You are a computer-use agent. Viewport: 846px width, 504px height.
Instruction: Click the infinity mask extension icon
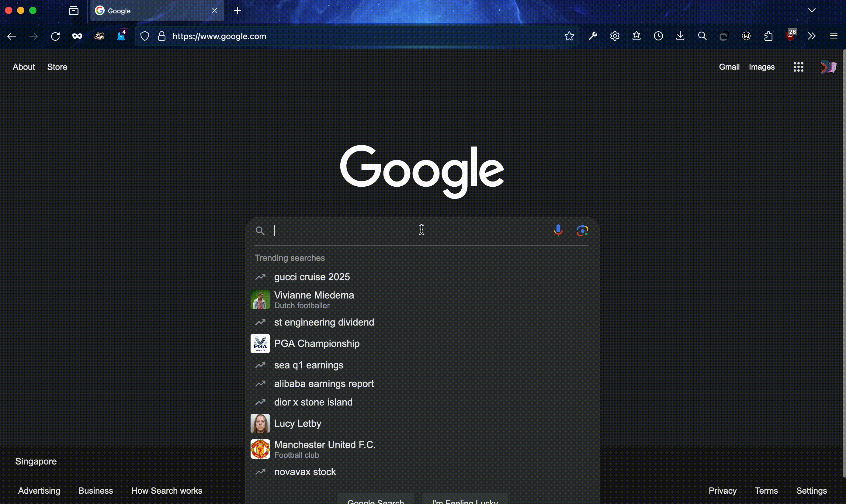pos(77,36)
